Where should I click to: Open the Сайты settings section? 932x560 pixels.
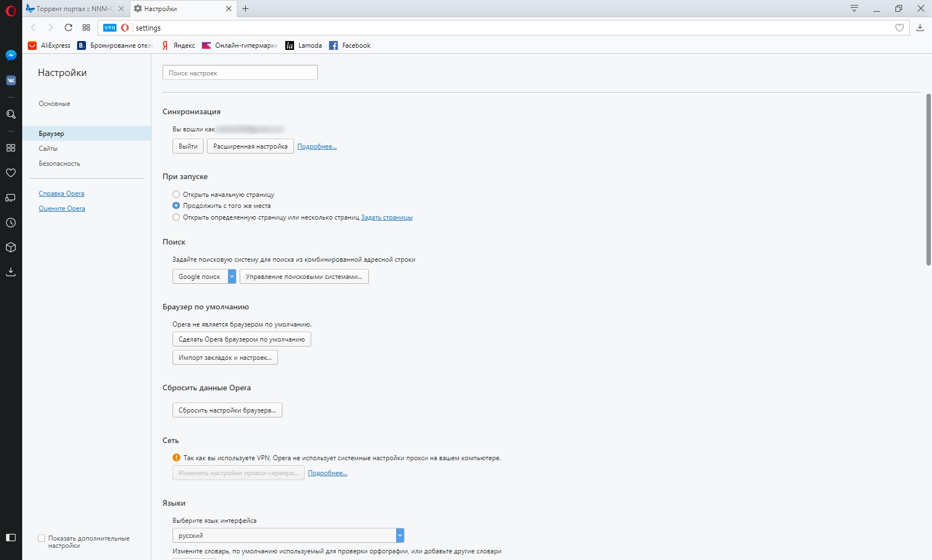(48, 149)
